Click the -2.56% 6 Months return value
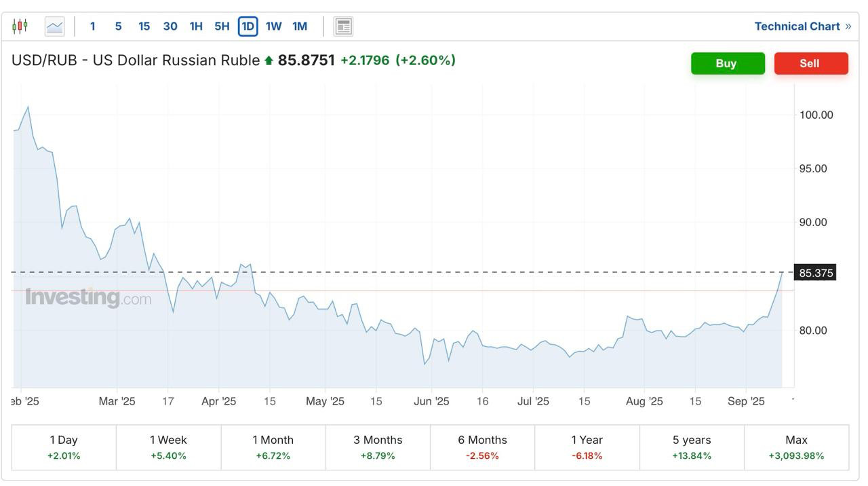 pyautogui.click(x=482, y=455)
